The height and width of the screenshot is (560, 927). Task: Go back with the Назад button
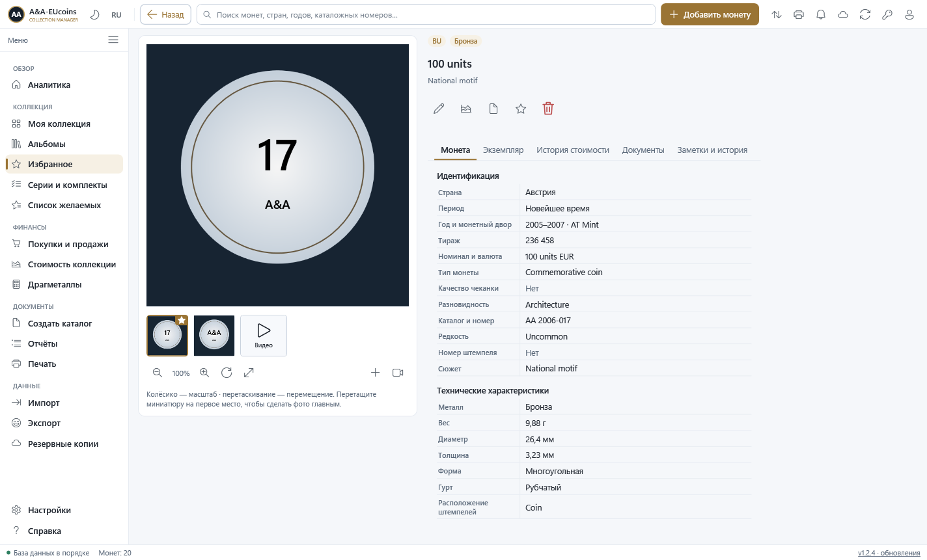(165, 14)
